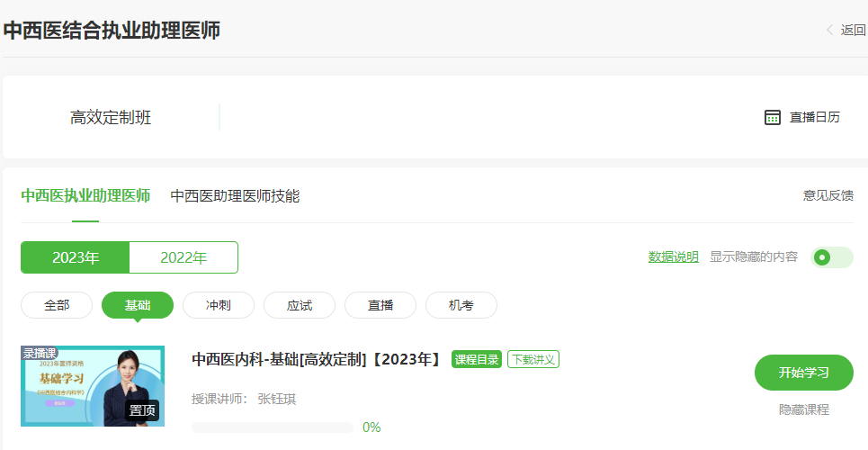Select the 2022年 year option
Screen dimensions: 868x450
(183, 257)
